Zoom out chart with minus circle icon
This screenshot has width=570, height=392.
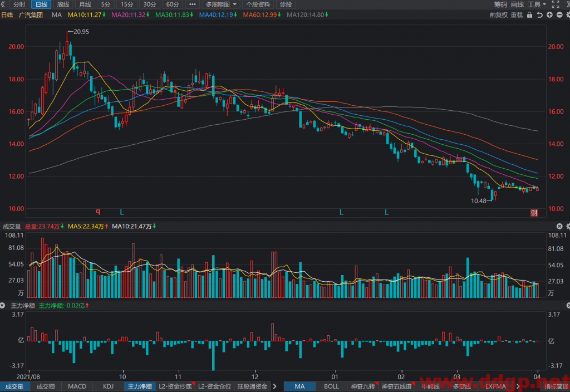[x=559, y=15]
